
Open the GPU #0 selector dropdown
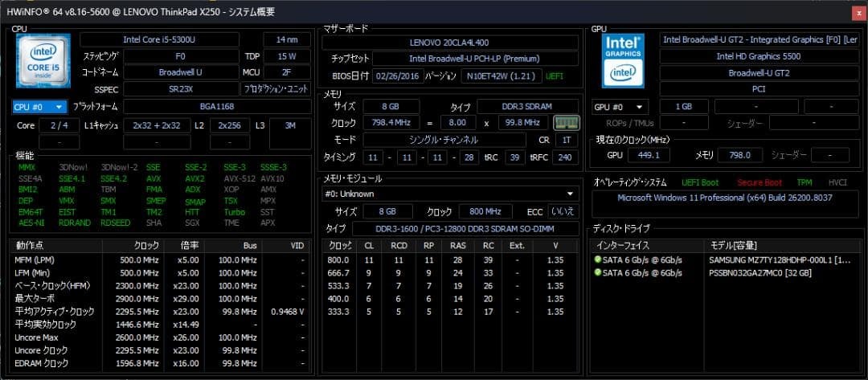(x=620, y=107)
